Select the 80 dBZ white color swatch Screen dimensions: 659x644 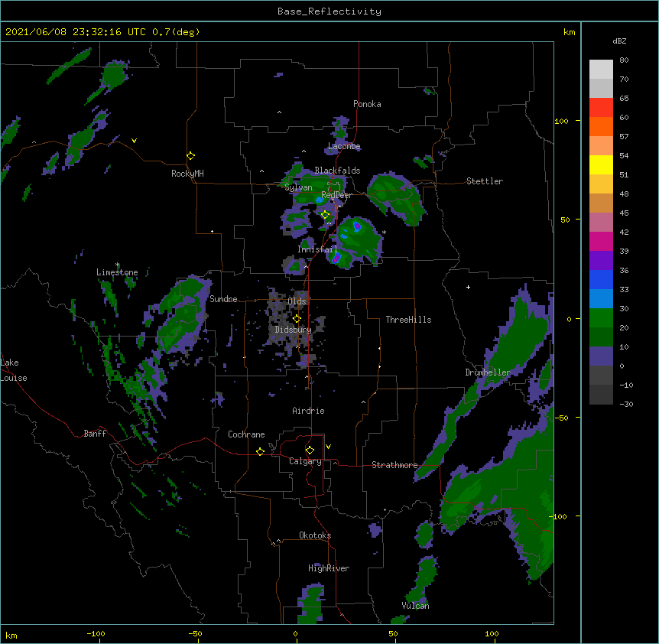[x=601, y=70]
